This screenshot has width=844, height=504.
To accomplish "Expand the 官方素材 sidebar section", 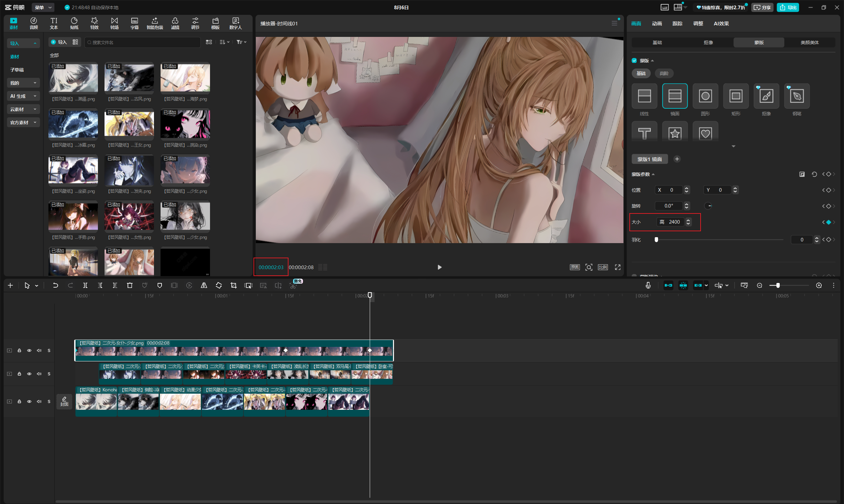I will [23, 123].
